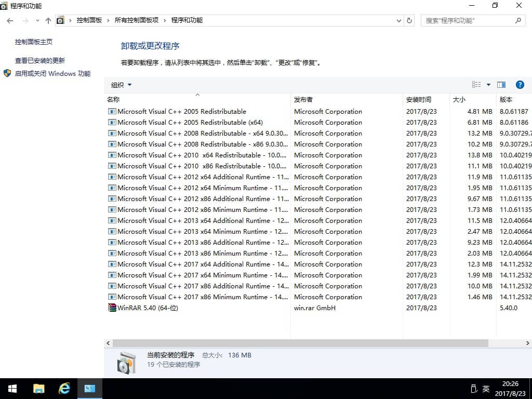Viewport: 532px width, 399px height.
Task: Toggle the preview pane icon
Action: point(501,85)
